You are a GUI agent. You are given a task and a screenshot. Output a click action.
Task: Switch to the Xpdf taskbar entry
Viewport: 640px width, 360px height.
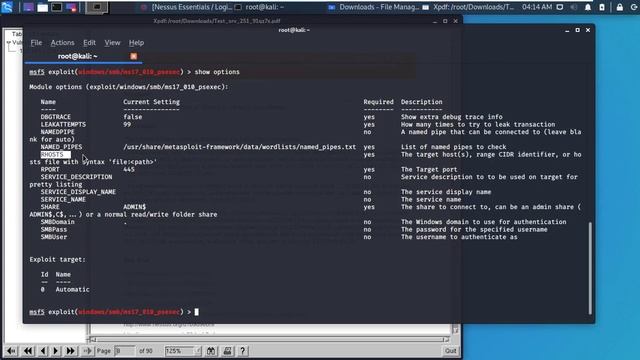(468, 7)
